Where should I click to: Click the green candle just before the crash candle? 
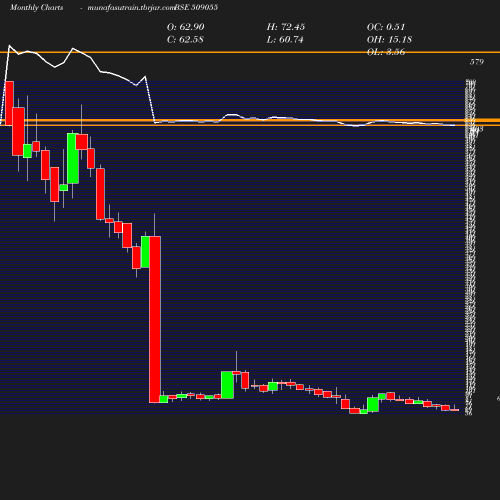point(145,252)
